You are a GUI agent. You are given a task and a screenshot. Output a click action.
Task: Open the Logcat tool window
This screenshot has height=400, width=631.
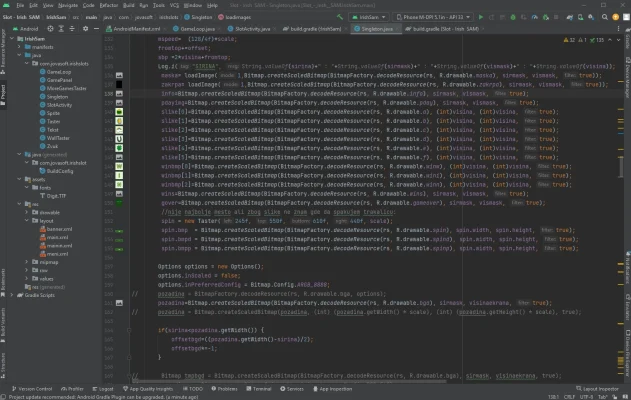[x=103, y=389]
